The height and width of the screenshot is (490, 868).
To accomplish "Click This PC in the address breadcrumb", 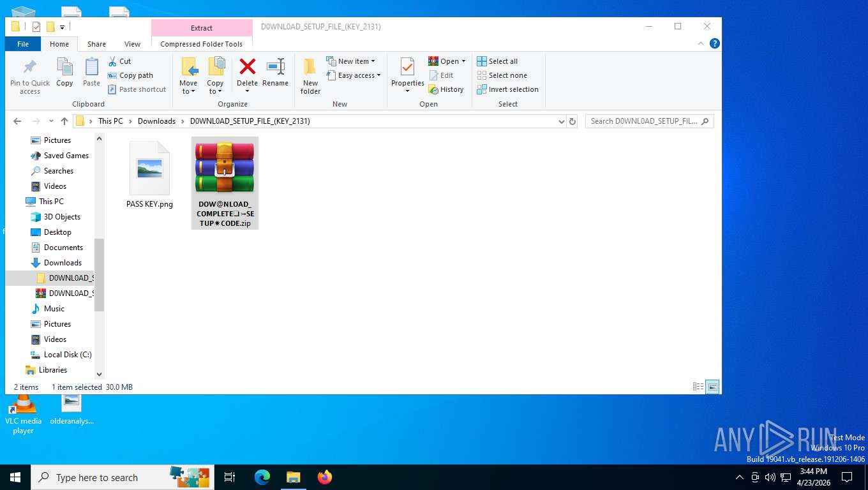I will click(x=110, y=121).
